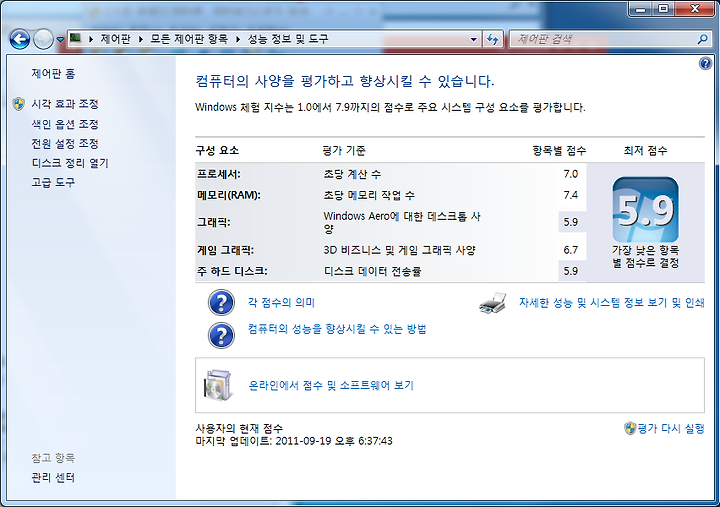Open 관리 센터 link
The image size is (720, 507).
[53, 478]
